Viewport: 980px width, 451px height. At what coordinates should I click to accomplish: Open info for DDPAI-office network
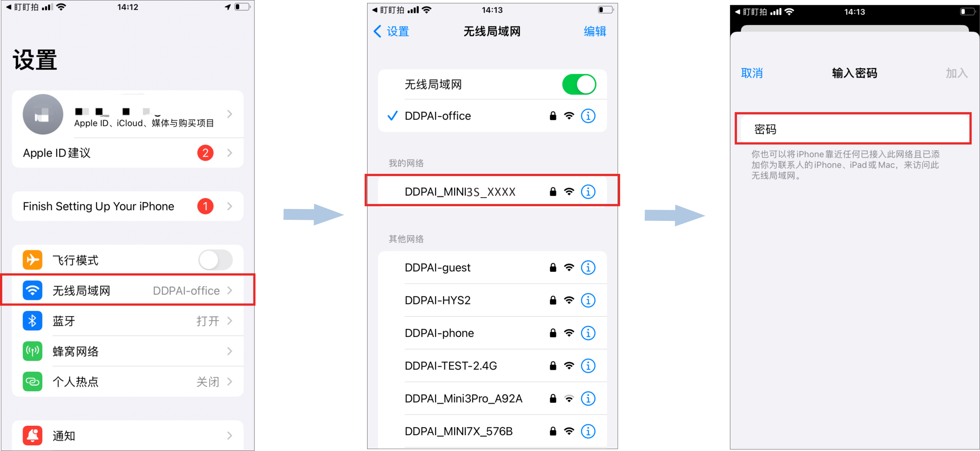point(588,116)
